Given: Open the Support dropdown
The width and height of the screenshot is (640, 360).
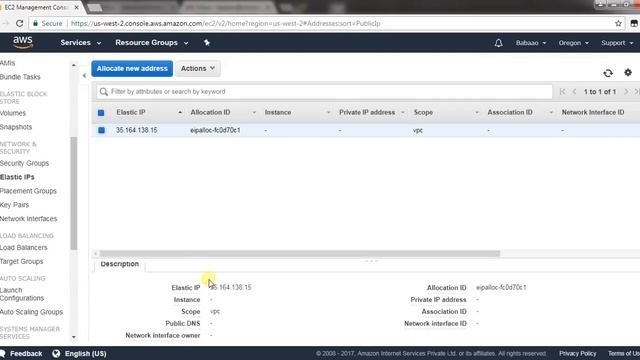Looking at the screenshot, I should pos(617,43).
